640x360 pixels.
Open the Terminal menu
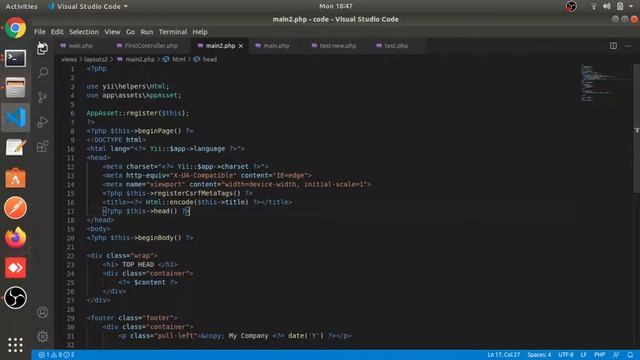[173, 32]
